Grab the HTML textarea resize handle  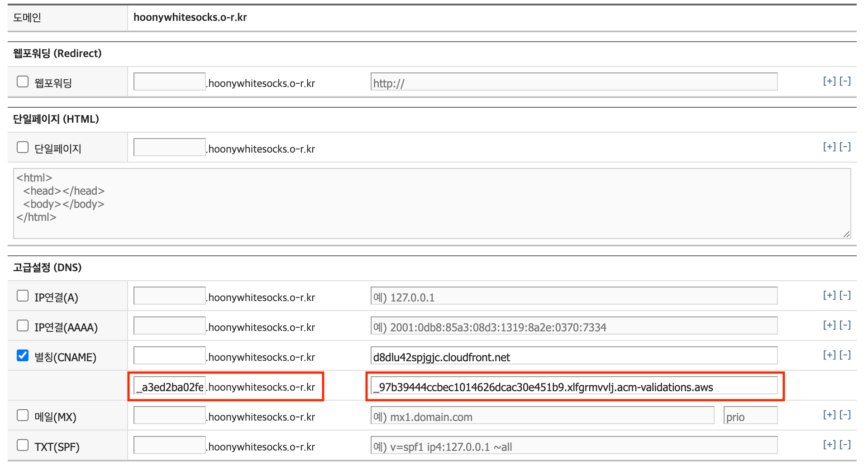pyautogui.click(x=846, y=234)
